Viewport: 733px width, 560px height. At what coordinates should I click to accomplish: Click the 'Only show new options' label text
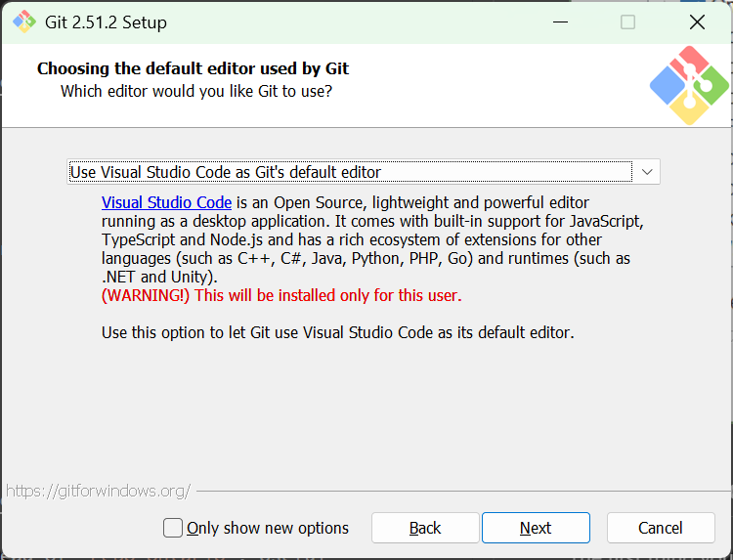pyautogui.click(x=268, y=528)
